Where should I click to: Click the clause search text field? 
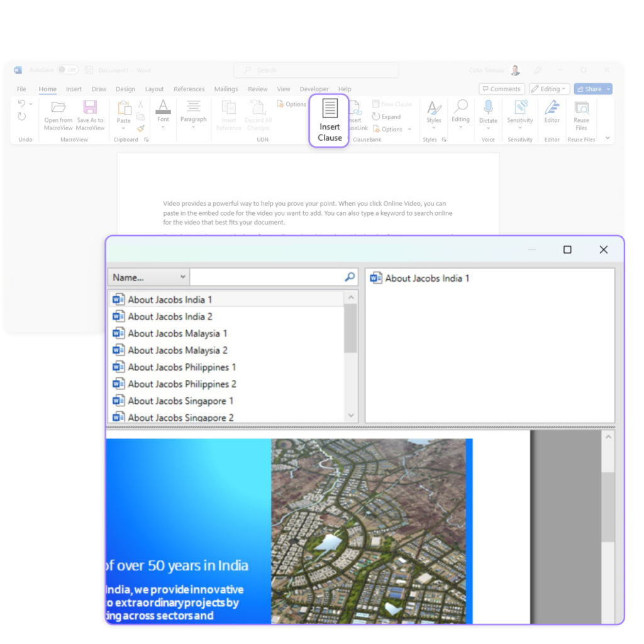(267, 277)
